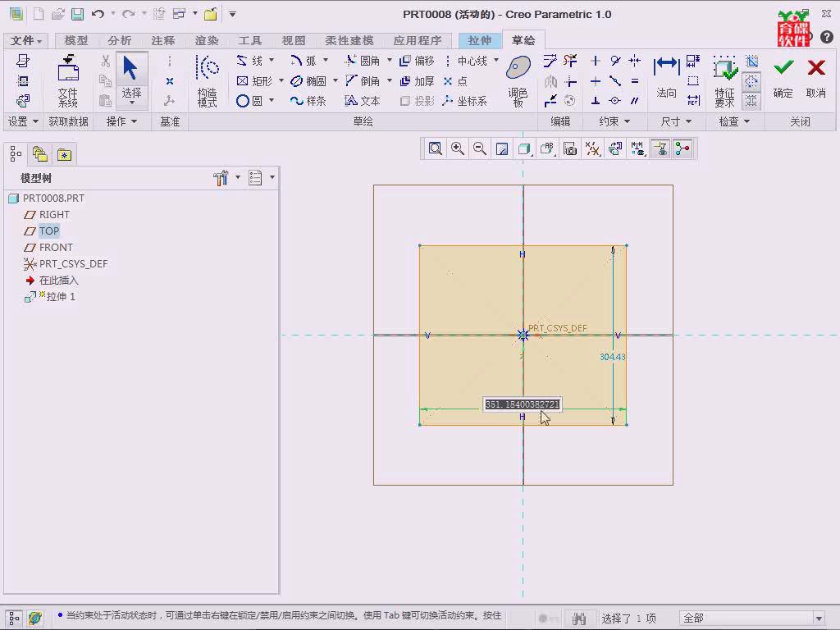Image resolution: width=840 pixels, height=630 pixels.
Task: Pick the Circle sketch tool
Action: 249,101
